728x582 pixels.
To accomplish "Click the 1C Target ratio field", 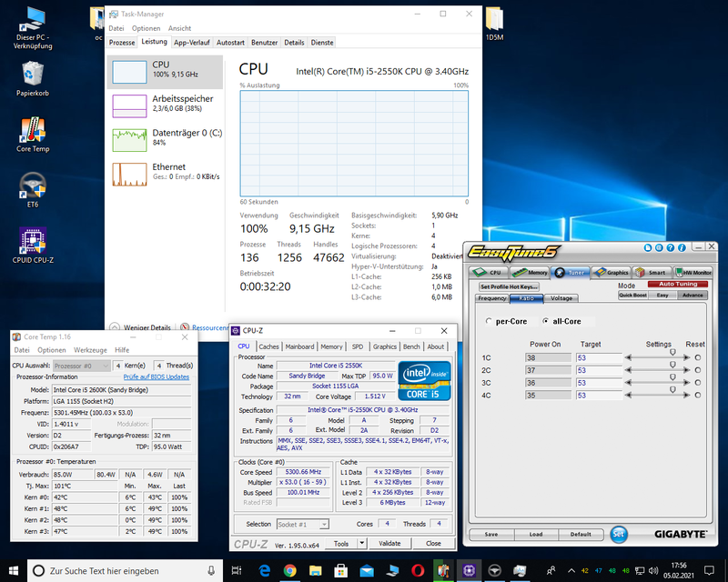I will click(x=599, y=357).
